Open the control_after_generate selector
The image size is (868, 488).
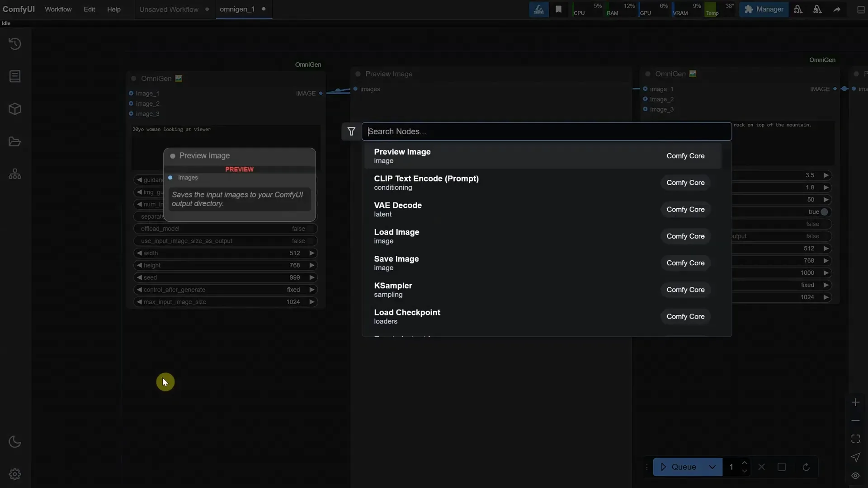click(x=225, y=290)
